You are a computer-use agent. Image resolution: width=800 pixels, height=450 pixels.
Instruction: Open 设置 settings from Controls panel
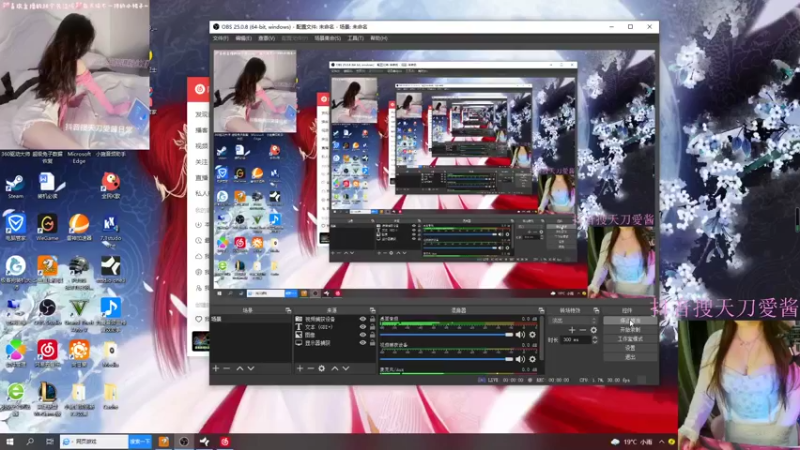click(x=630, y=348)
